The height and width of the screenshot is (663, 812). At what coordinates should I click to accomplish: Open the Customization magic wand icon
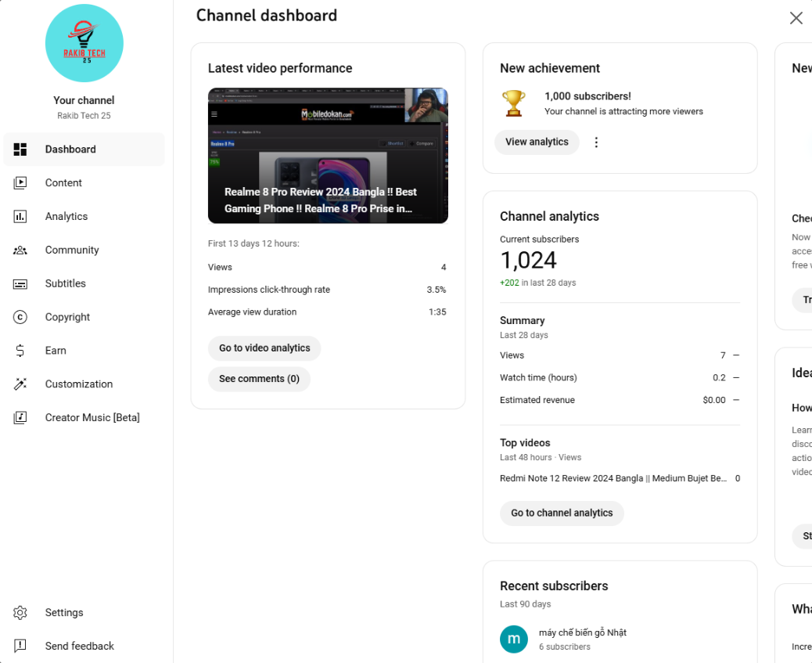(20, 384)
